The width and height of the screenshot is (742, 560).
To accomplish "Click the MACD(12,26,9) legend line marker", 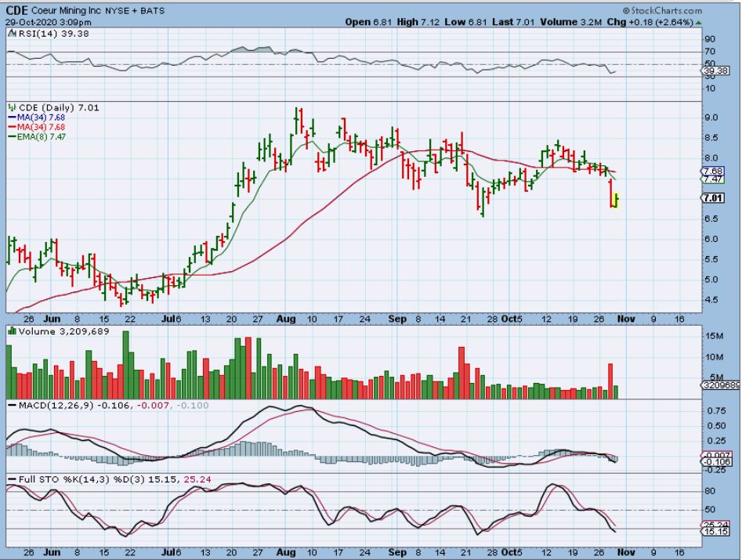I will pyautogui.click(x=11, y=403).
